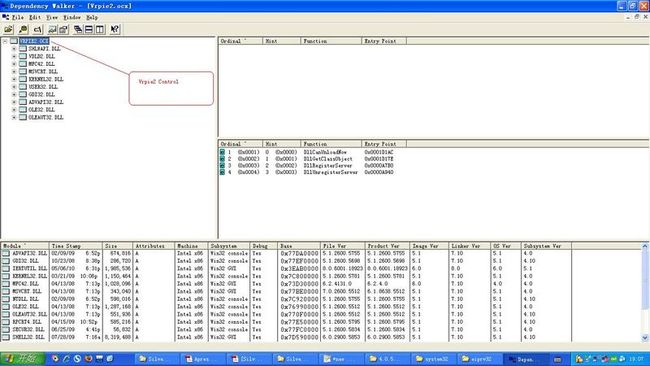
Task: Click the Open file toolbar icon
Action: [8, 29]
